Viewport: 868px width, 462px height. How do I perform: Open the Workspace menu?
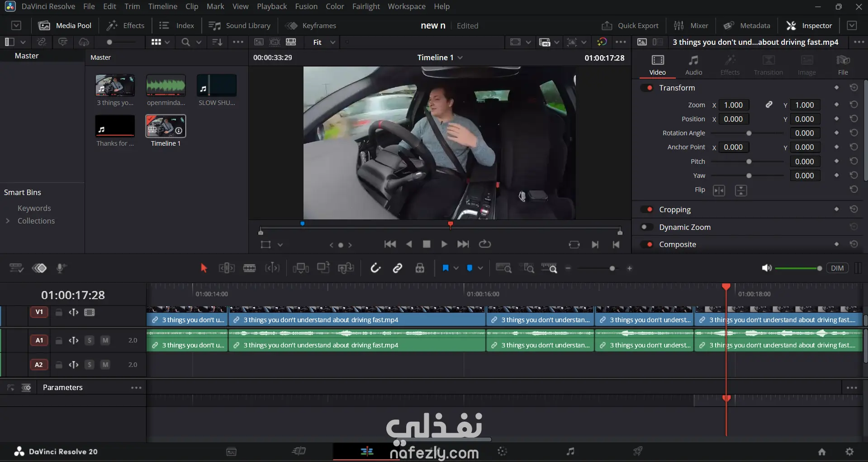[407, 6]
